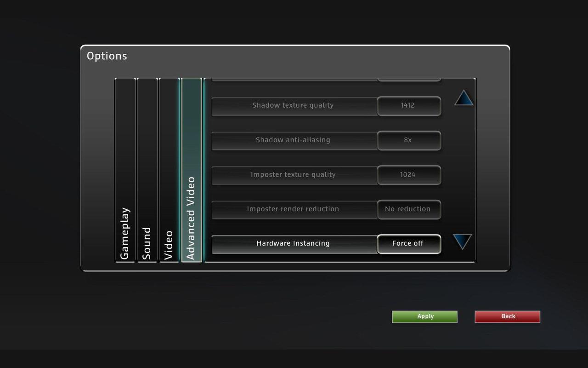Click the up arrow scroll icon
The image size is (588, 368).
coord(464,98)
